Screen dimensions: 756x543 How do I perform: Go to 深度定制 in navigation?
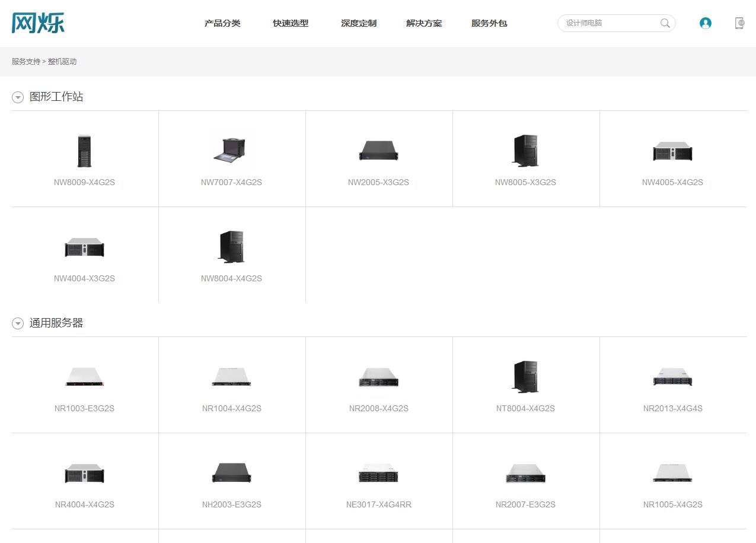tap(359, 23)
